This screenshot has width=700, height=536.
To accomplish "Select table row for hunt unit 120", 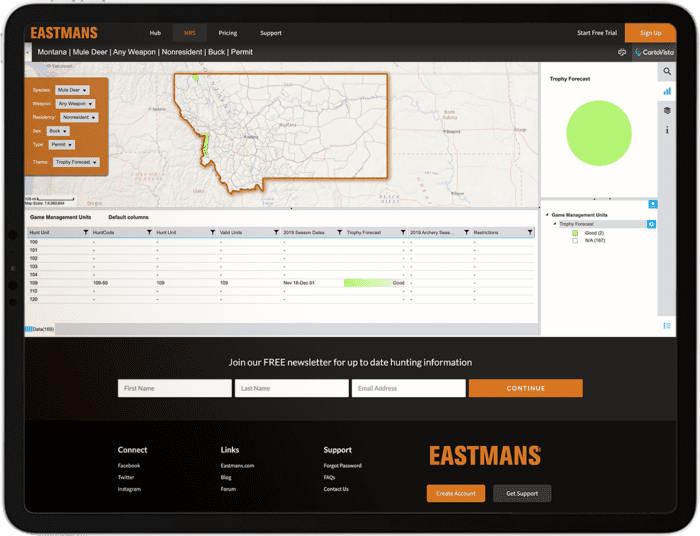I will coord(281,299).
